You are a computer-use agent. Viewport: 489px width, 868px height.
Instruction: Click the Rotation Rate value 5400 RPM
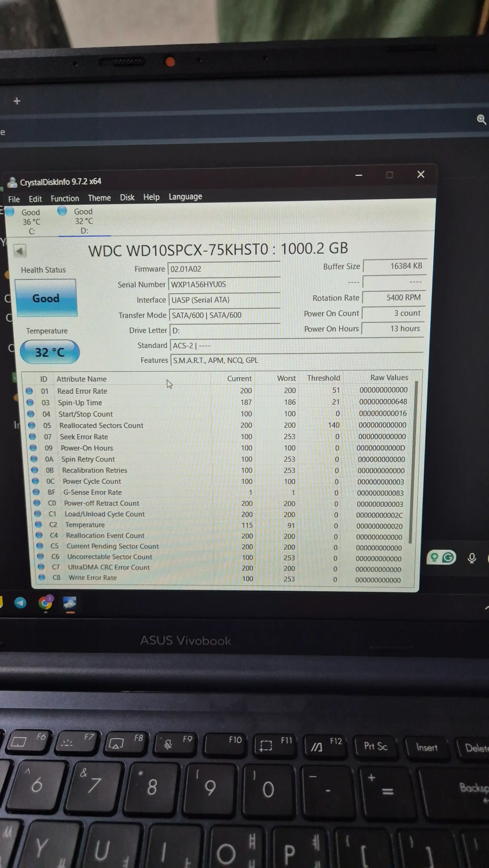394,298
